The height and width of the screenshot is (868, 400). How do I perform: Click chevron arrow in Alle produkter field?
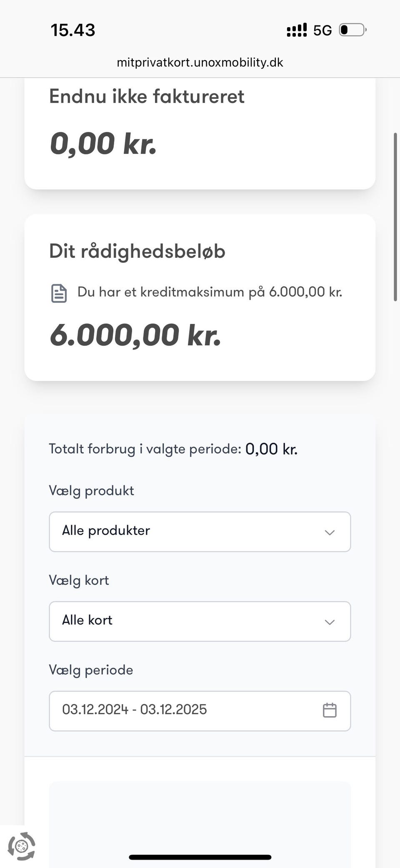(x=330, y=533)
